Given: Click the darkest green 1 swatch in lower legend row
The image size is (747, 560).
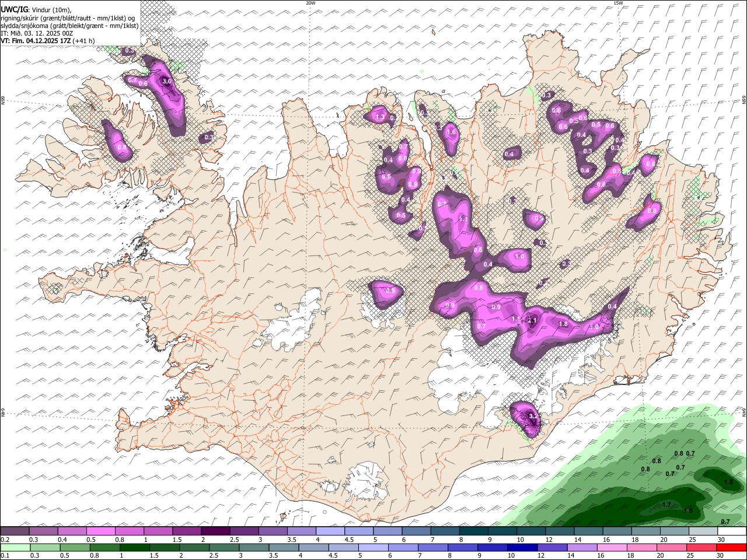Looking at the screenshot, I should [x=134, y=547].
